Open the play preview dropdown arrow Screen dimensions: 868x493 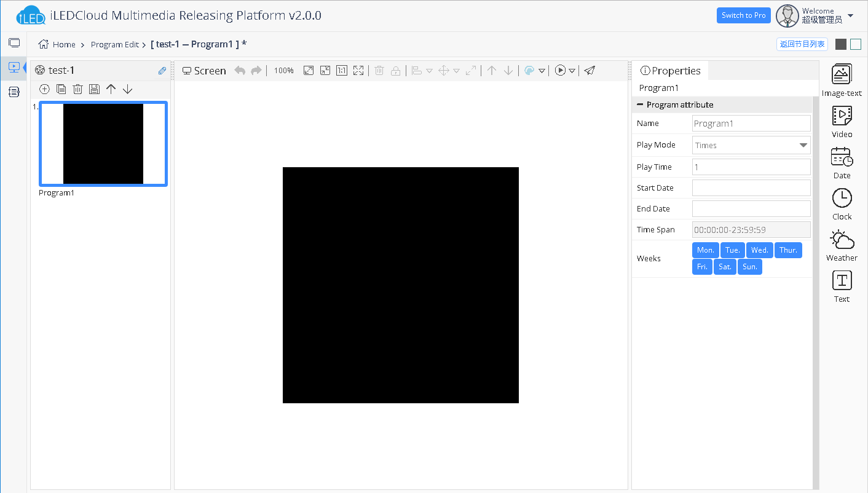click(x=572, y=71)
